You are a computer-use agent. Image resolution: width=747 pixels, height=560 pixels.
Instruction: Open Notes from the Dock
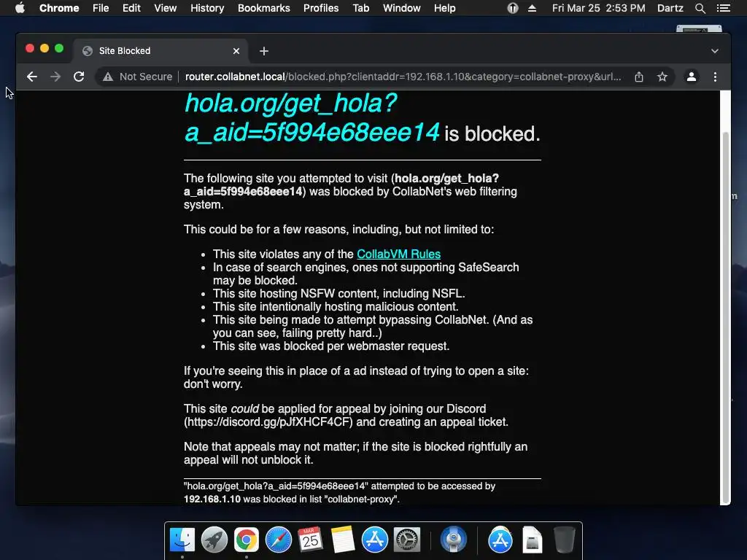(343, 540)
